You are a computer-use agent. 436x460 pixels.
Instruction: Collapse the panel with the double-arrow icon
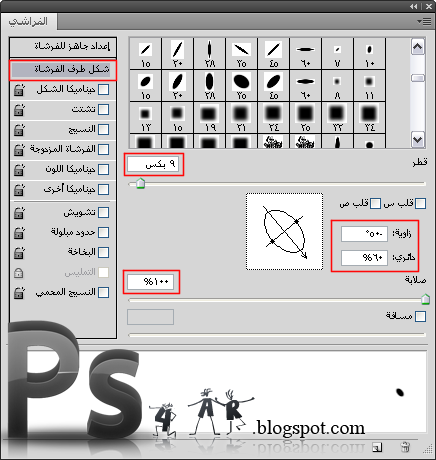pos(414,6)
